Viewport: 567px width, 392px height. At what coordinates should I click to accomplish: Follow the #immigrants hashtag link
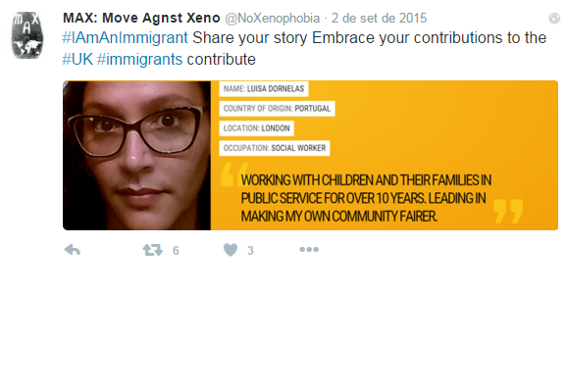pyautogui.click(x=139, y=59)
